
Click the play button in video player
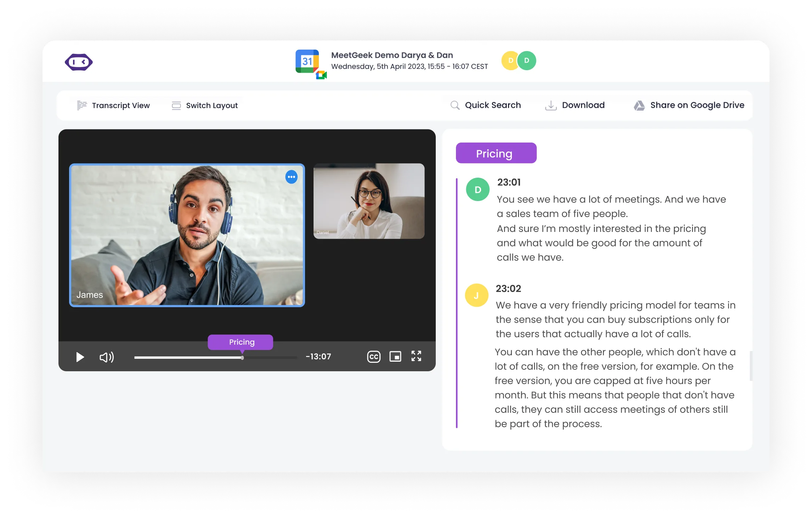tap(80, 357)
